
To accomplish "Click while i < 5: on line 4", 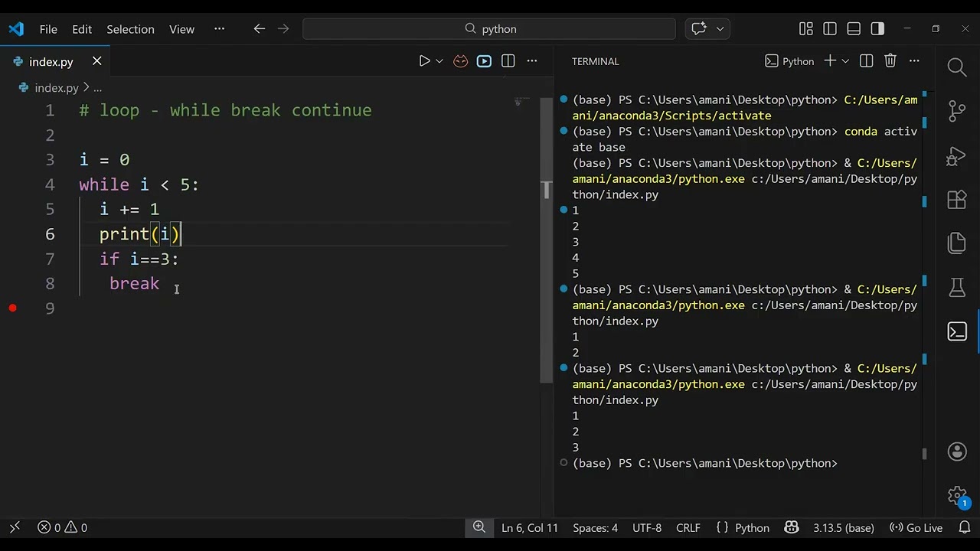I will click(139, 184).
